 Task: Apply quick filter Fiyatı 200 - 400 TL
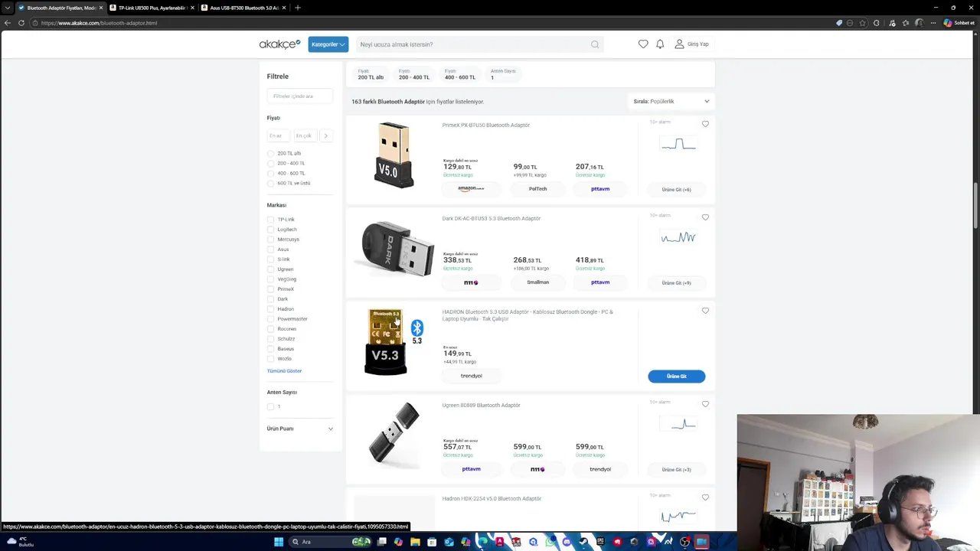point(414,74)
